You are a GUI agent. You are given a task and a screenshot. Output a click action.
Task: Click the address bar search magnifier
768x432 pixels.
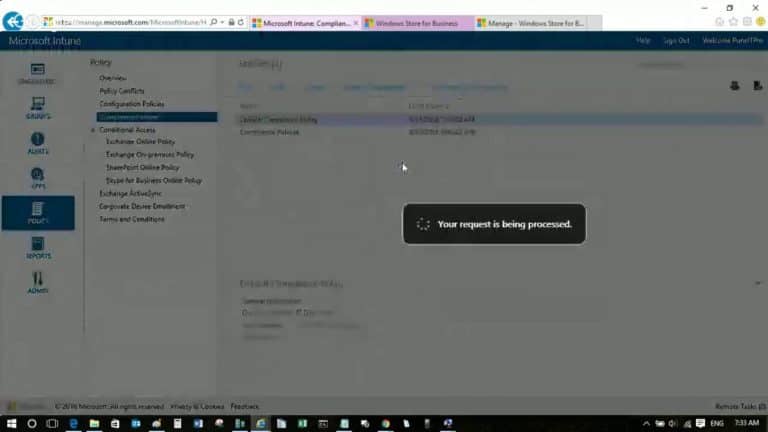coord(214,22)
